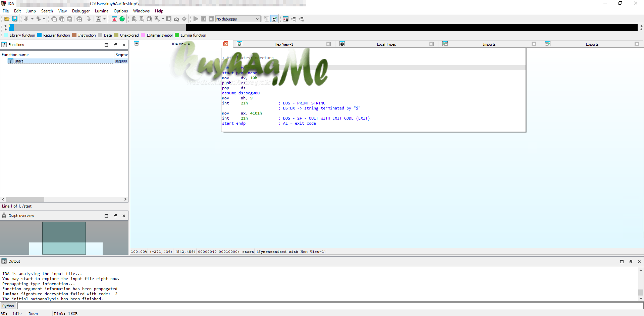Click the Python command input field
Image resolution: width=644 pixels, height=316 pixels.
pos(330,306)
